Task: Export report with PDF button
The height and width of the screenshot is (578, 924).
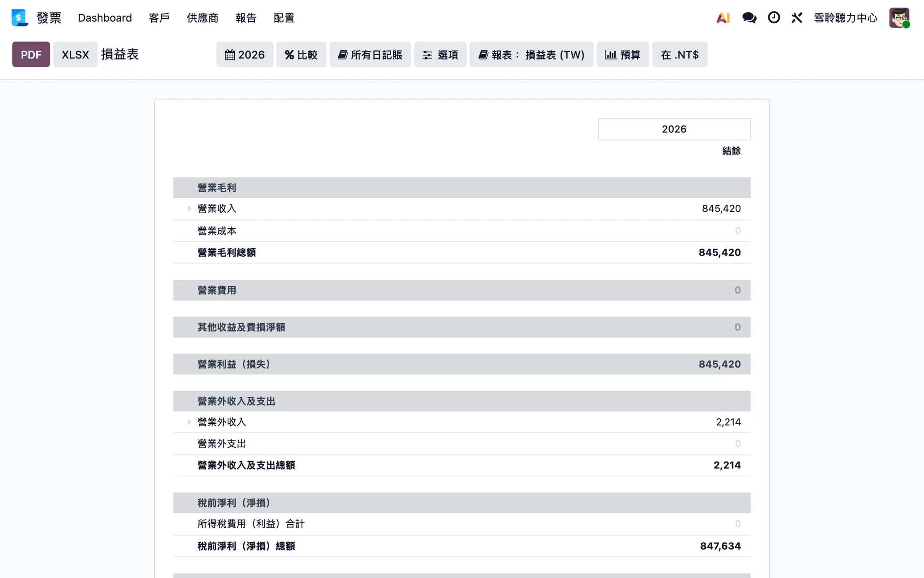Action: pos(31,55)
